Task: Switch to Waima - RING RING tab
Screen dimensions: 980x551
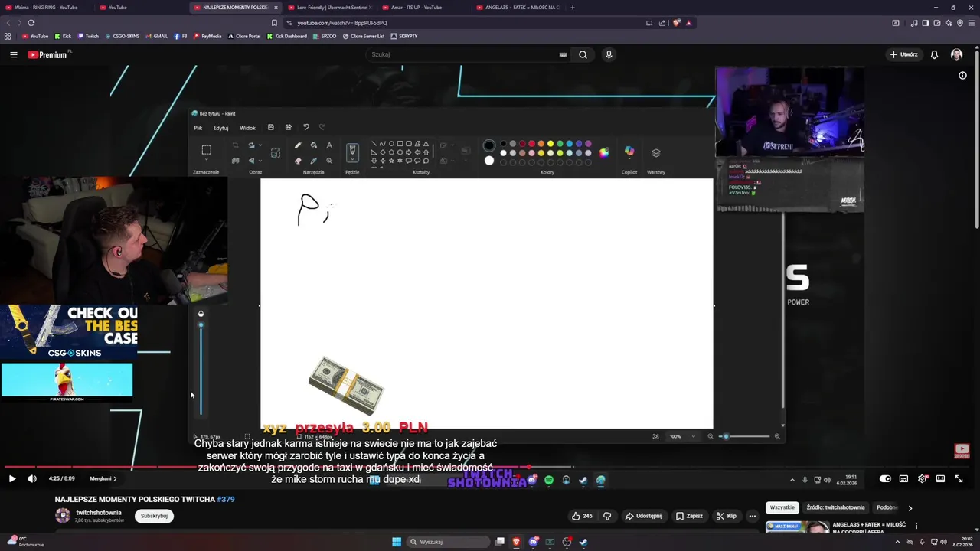Action: point(46,7)
